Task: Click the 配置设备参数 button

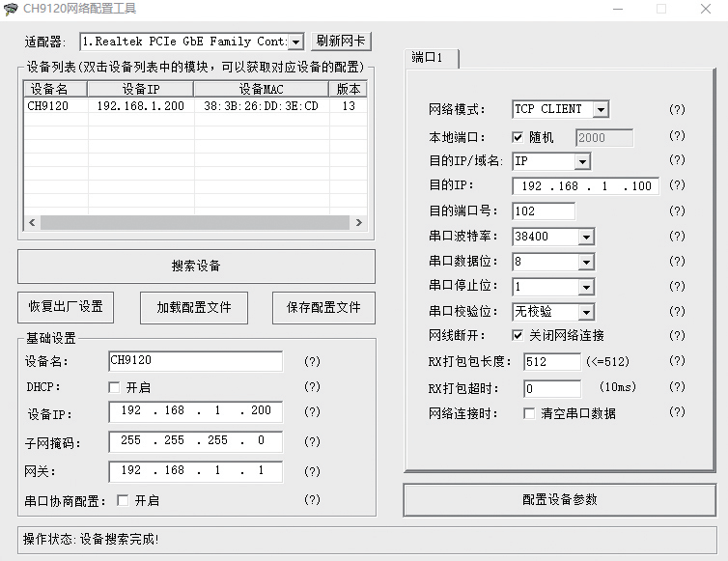Action: click(559, 500)
